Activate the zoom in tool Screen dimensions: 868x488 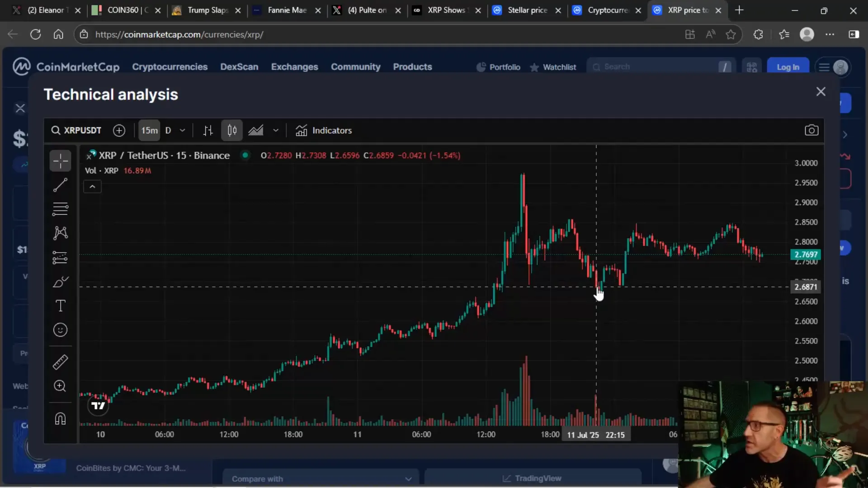click(60, 386)
